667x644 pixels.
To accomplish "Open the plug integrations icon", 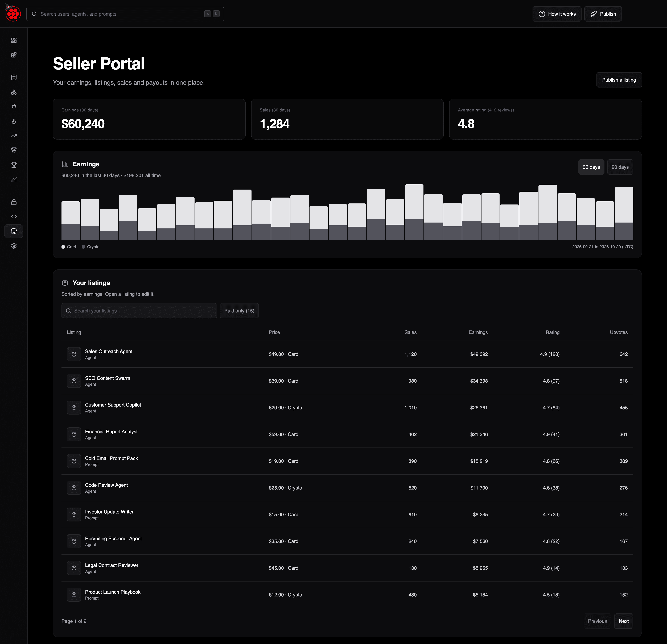I will 14,106.
